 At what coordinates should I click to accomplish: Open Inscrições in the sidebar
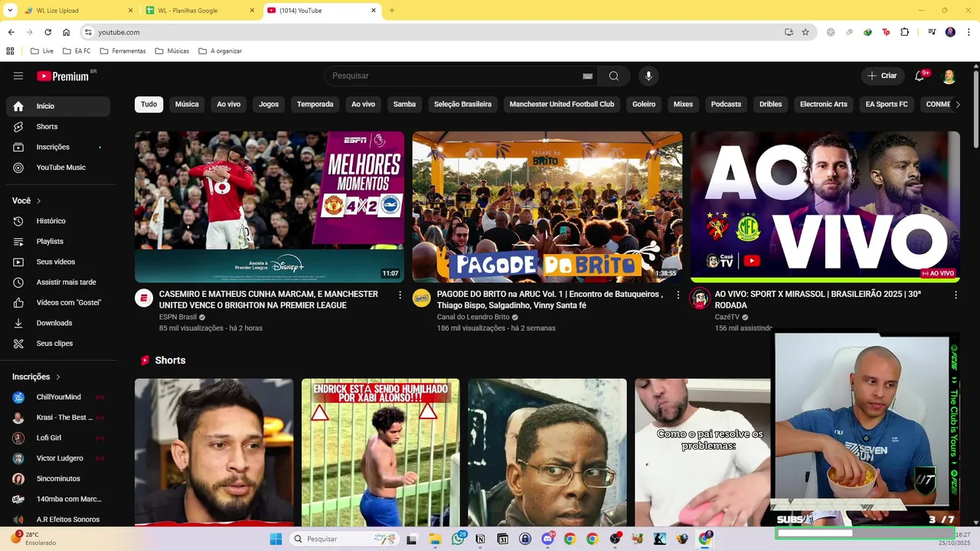point(58,147)
